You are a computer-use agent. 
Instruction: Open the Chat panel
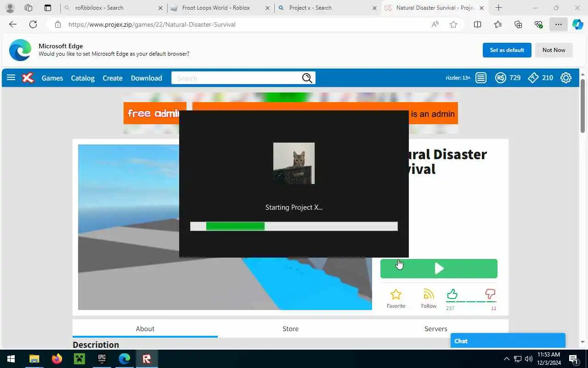[x=508, y=341]
